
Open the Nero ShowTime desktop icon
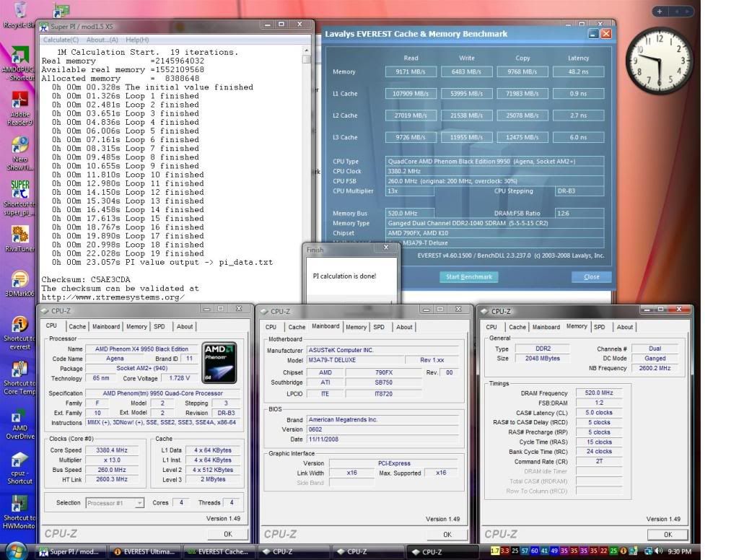19,153
